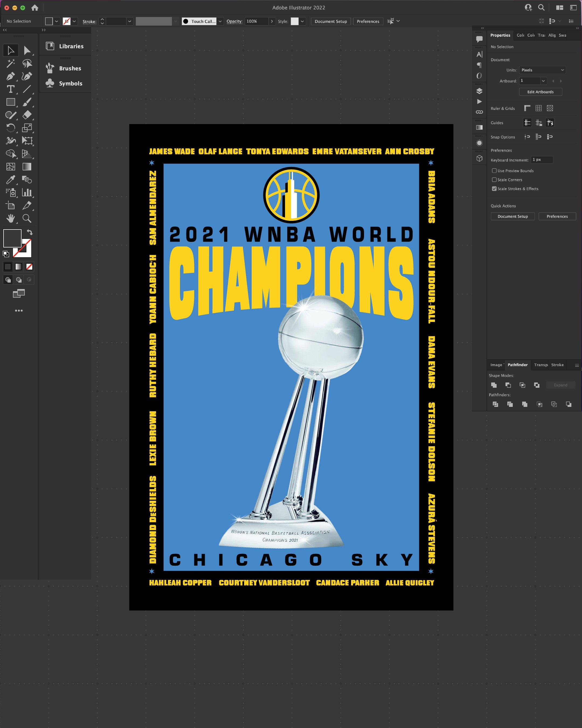582x728 pixels.
Task: Expand the fill color dropdown arrow
Action: pos(57,21)
